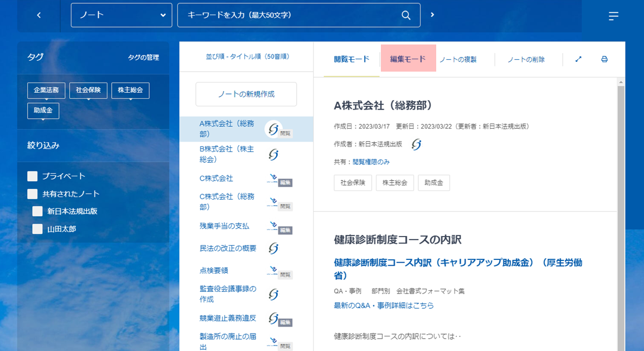Change sort order 並び順 - タイトル順
The width and height of the screenshot is (644, 351).
(247, 56)
